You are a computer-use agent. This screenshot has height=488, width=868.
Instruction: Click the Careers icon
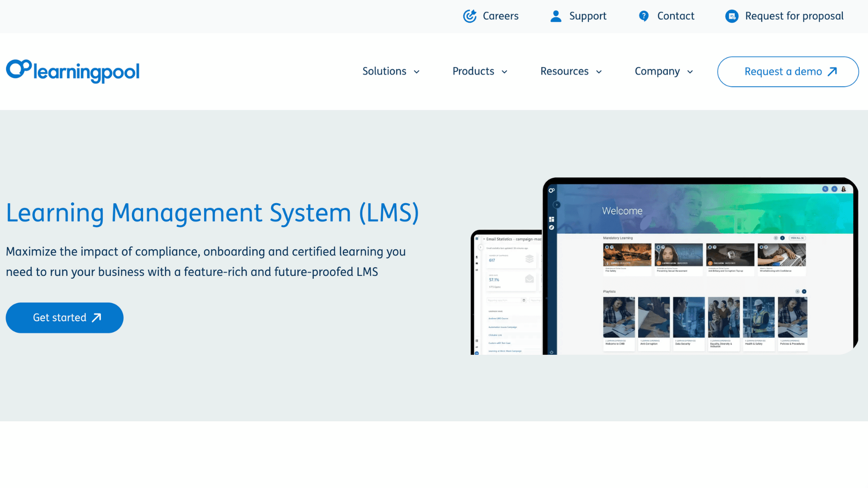click(469, 16)
